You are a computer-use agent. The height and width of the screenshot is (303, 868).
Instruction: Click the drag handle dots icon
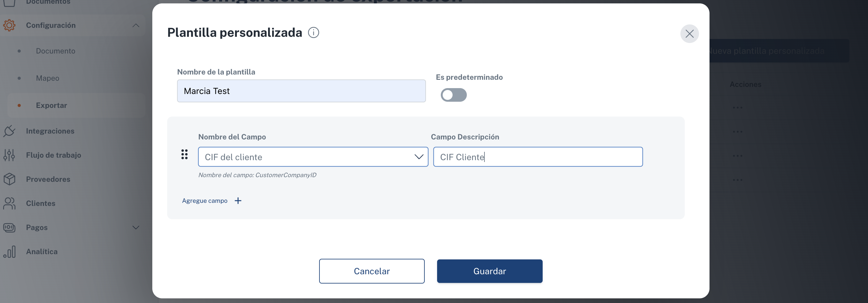[184, 155]
